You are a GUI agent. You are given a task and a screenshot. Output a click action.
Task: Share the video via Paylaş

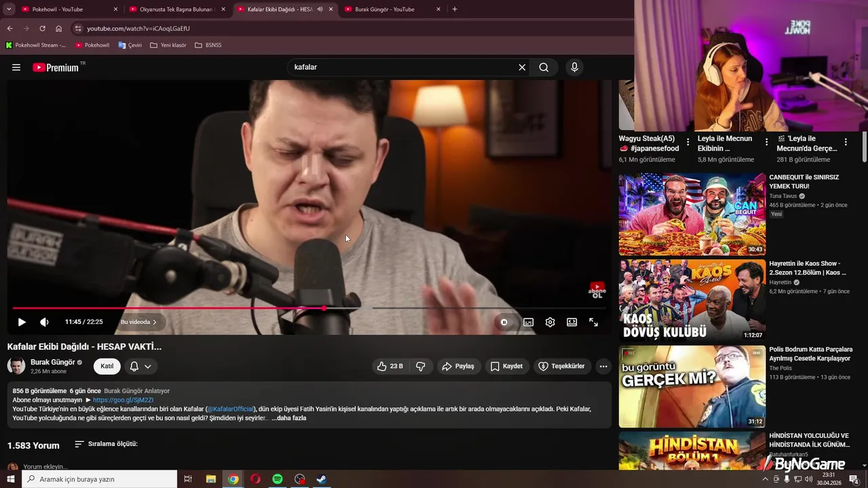(458, 366)
